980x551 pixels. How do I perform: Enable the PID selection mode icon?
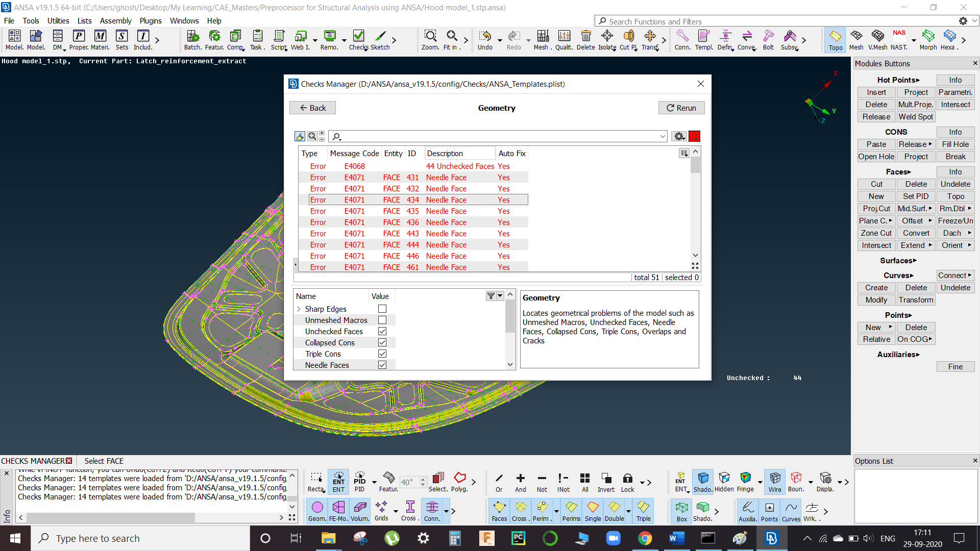click(360, 480)
